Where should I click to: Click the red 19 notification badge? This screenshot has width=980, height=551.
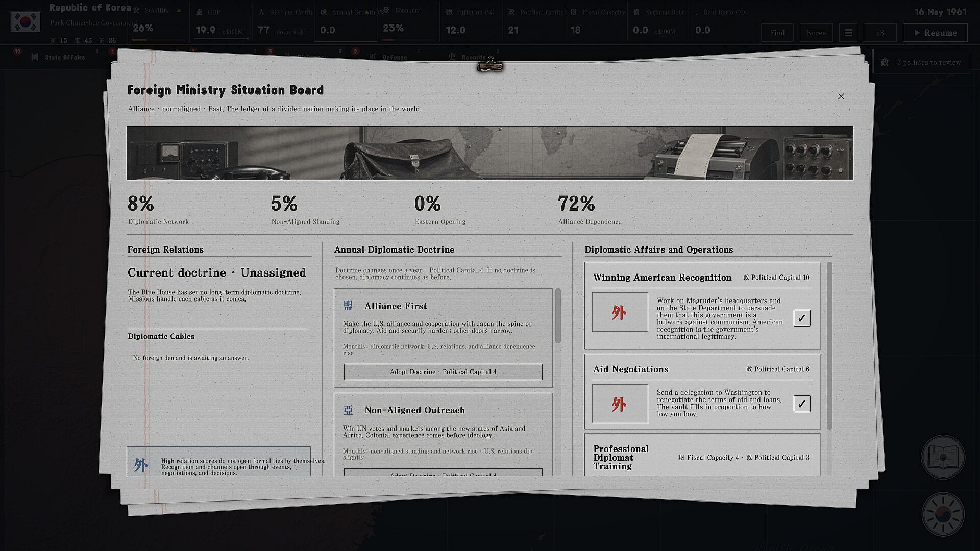pyautogui.click(x=17, y=51)
